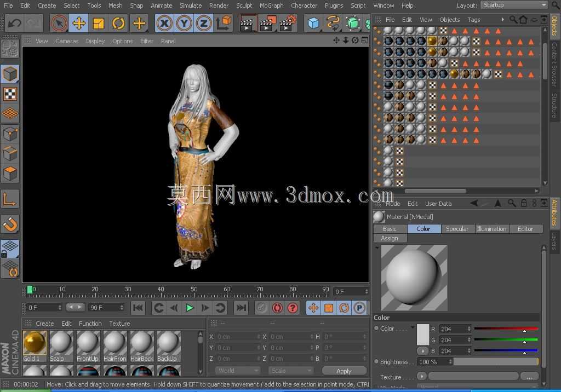Select the Workplane orange grid icon
This screenshot has height=392, width=561.
coord(10,114)
